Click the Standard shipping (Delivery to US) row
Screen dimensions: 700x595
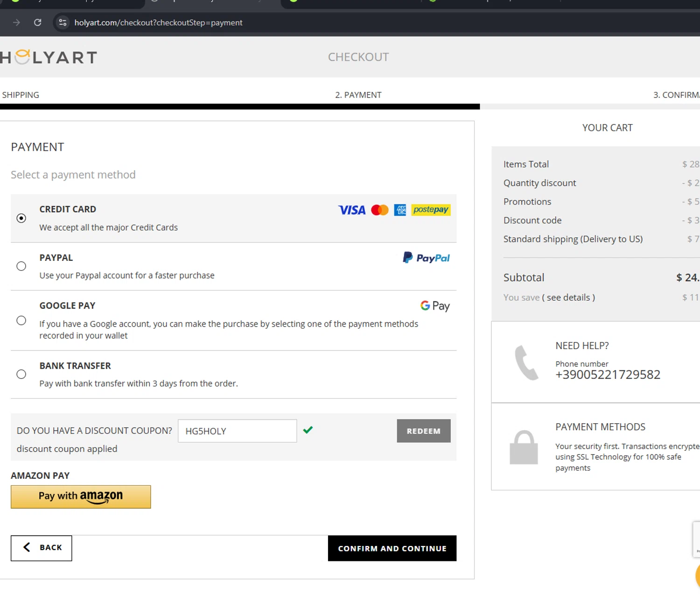[x=601, y=239]
